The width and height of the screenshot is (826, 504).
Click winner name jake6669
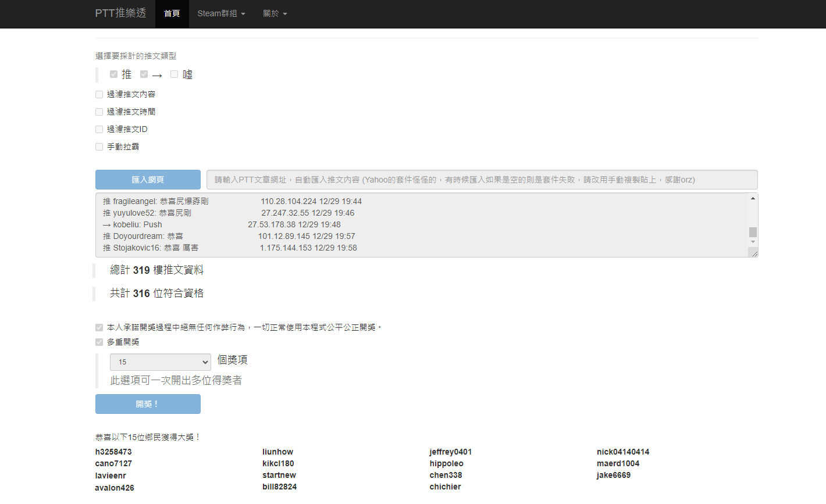[x=614, y=475]
